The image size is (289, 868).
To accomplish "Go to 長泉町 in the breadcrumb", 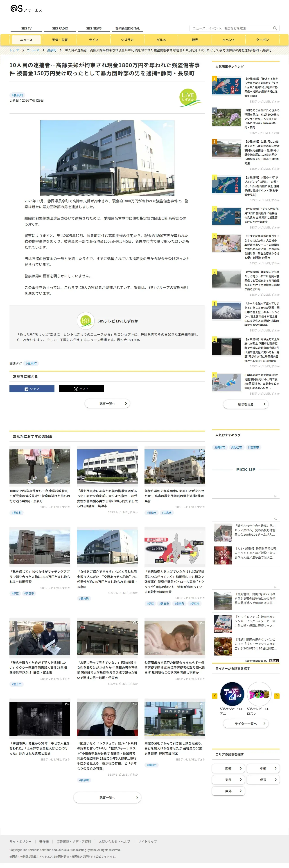I will (52, 50).
